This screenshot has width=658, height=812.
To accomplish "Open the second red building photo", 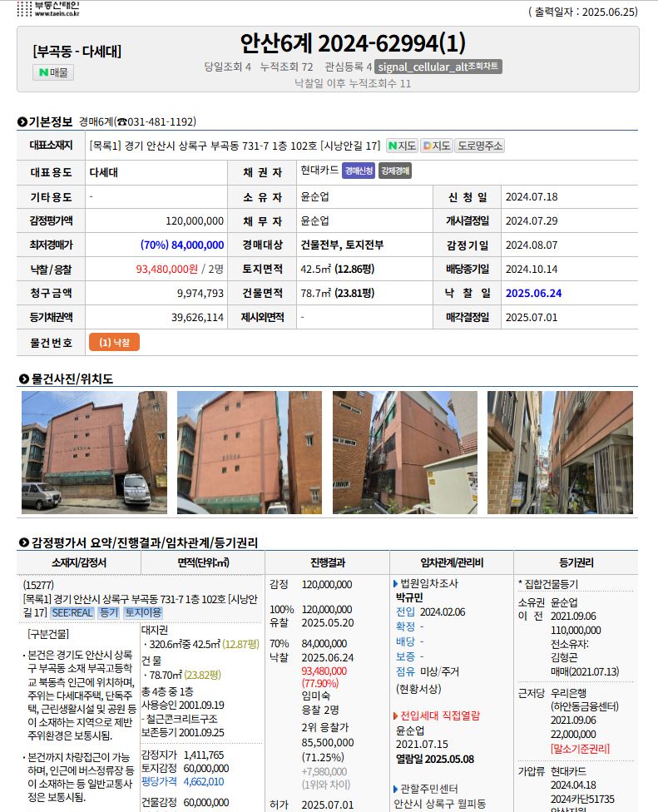I will coord(250,452).
